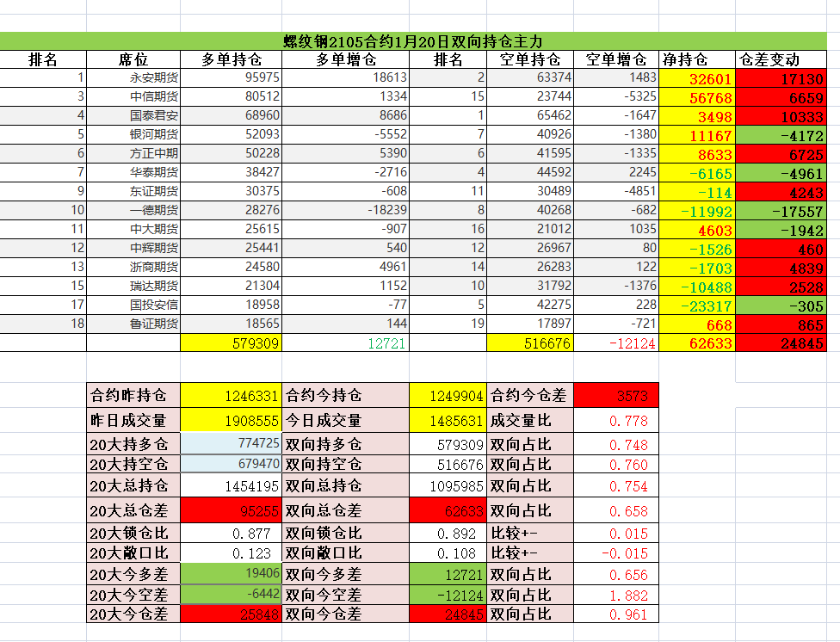Viewport: 840px width, 642px height.
Task: Select the 双向锁仓比 value 0.892
Action: click(448, 534)
